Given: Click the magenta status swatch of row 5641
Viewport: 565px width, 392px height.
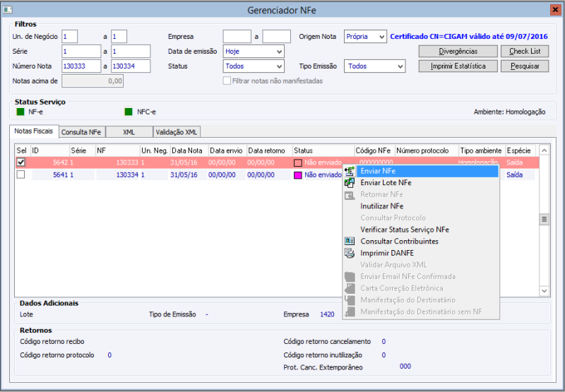Looking at the screenshot, I should tap(298, 175).
